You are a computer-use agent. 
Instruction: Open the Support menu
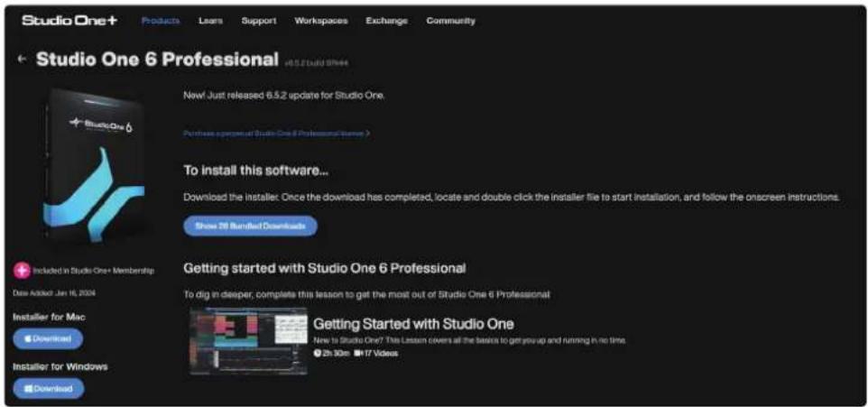coord(259,21)
